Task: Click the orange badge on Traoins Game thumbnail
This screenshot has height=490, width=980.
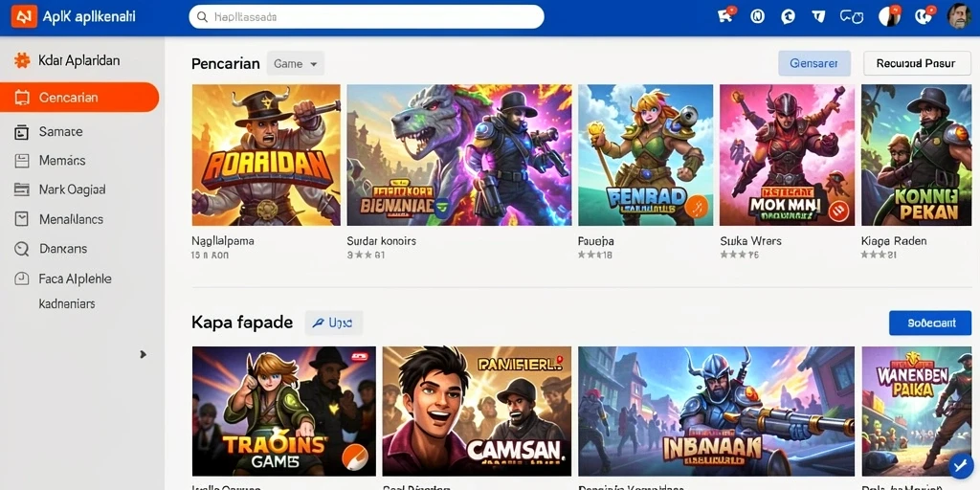Action: tap(354, 458)
